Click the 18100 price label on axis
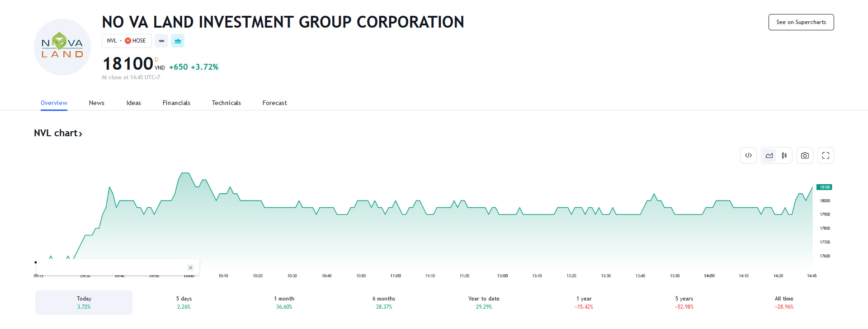 coord(824,187)
